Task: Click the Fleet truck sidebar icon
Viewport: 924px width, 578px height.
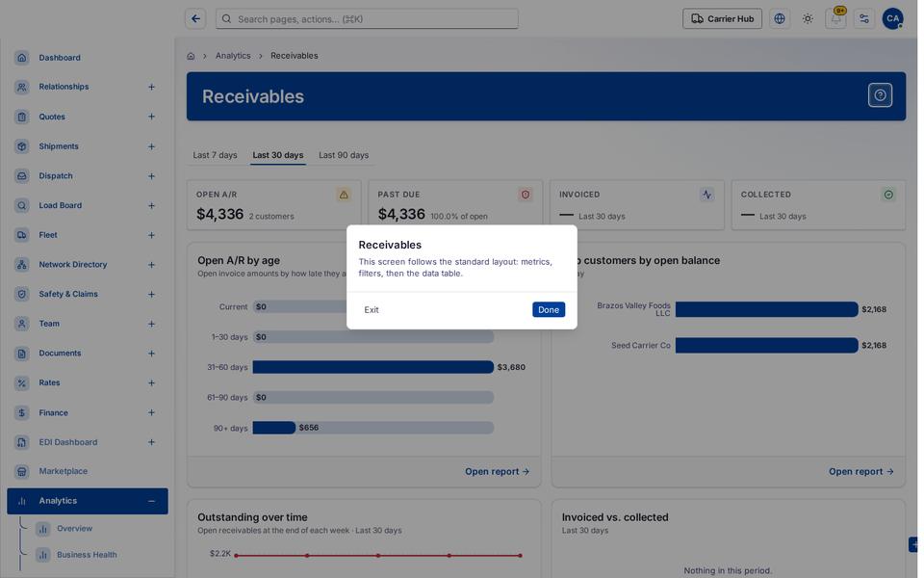Action: [22, 235]
